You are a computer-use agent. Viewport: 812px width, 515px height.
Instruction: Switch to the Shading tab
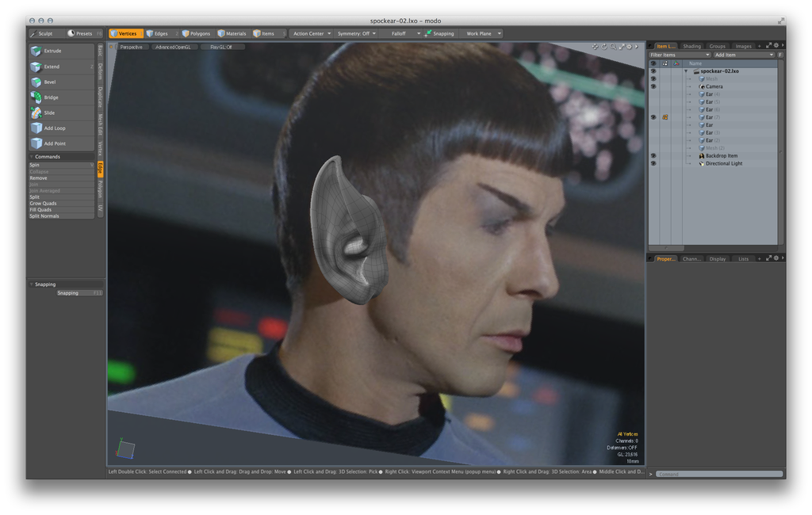pos(691,46)
